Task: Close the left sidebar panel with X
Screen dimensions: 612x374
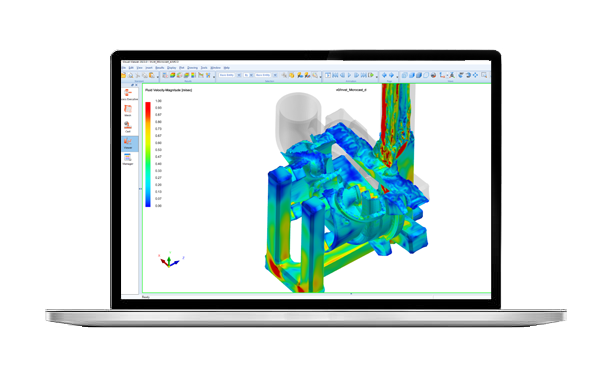Action: coord(136,85)
